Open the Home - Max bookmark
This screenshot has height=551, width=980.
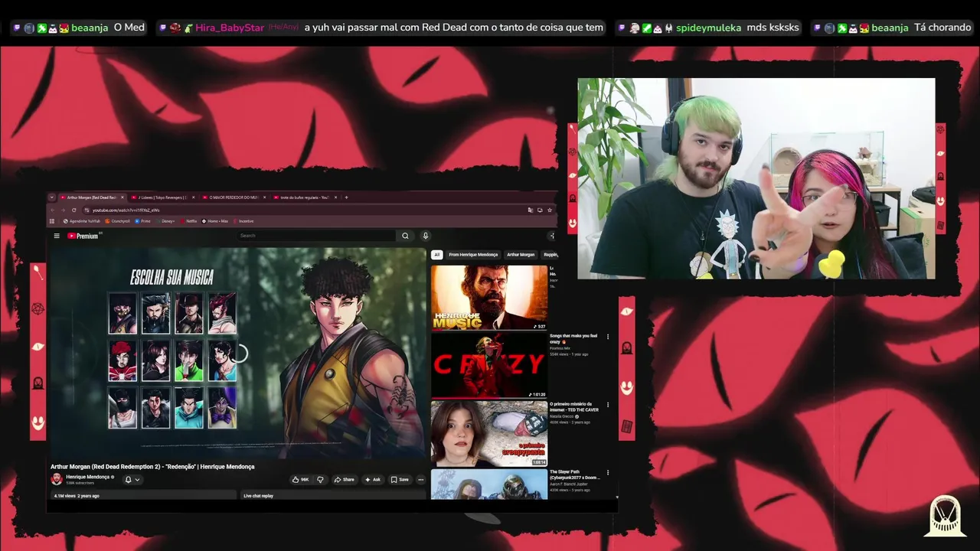click(215, 221)
